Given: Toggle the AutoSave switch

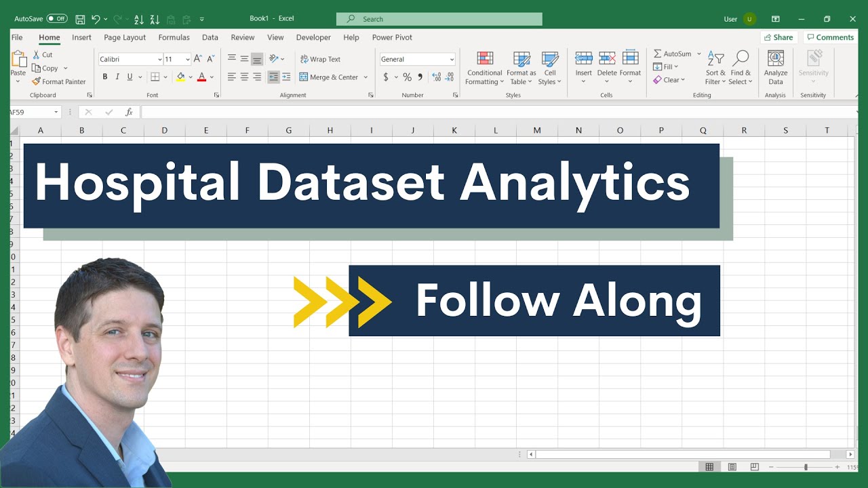Looking at the screenshot, I should point(57,19).
